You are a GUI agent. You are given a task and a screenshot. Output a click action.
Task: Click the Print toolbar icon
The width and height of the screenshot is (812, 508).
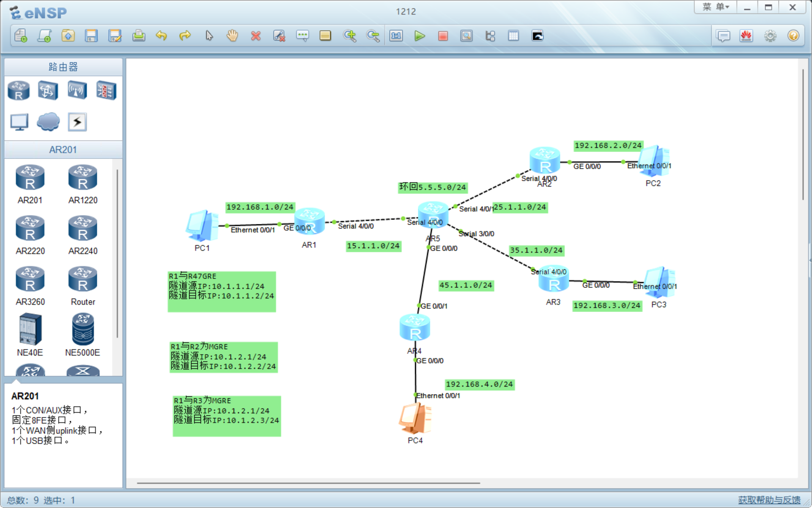139,36
